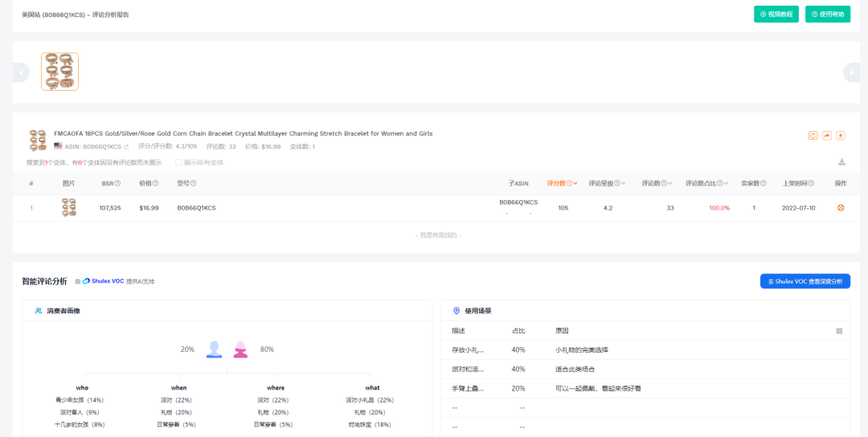
Task: Click the Shulex VOC logo
Action: tap(103, 281)
